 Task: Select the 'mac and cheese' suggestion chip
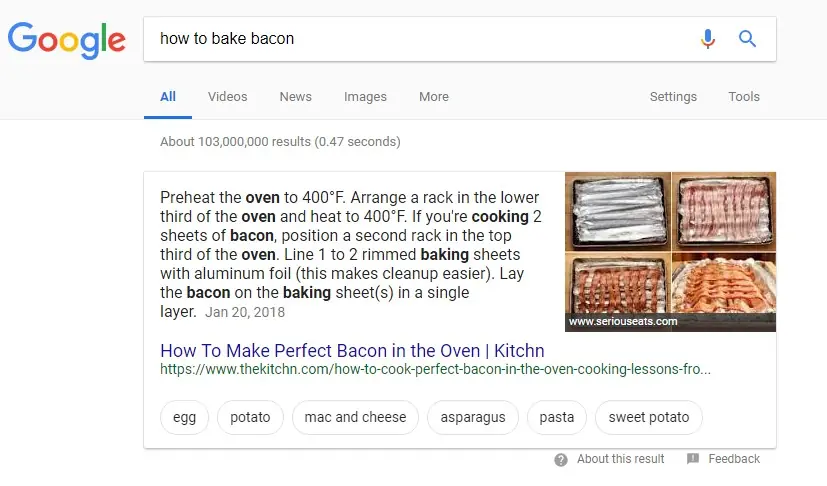(x=355, y=417)
